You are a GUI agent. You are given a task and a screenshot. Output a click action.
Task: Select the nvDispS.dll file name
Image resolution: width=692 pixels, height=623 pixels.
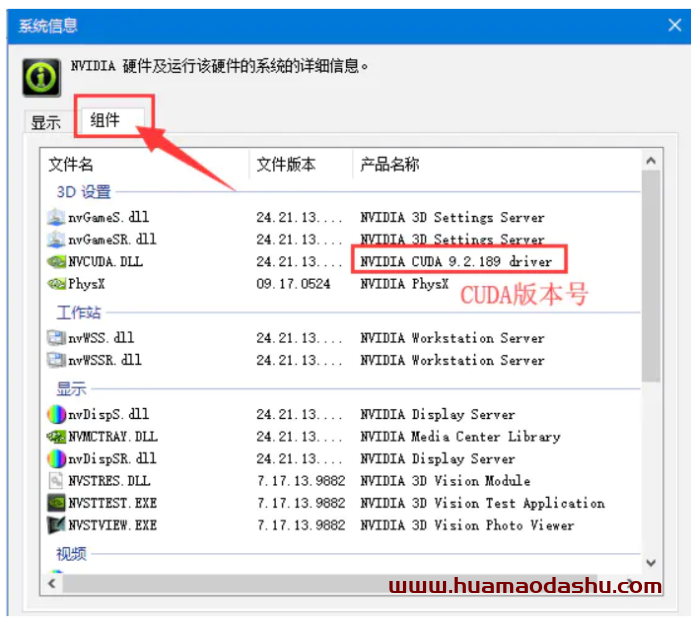[x=109, y=414]
